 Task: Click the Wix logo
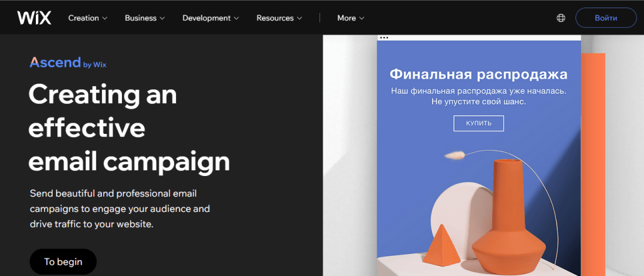coord(34,18)
